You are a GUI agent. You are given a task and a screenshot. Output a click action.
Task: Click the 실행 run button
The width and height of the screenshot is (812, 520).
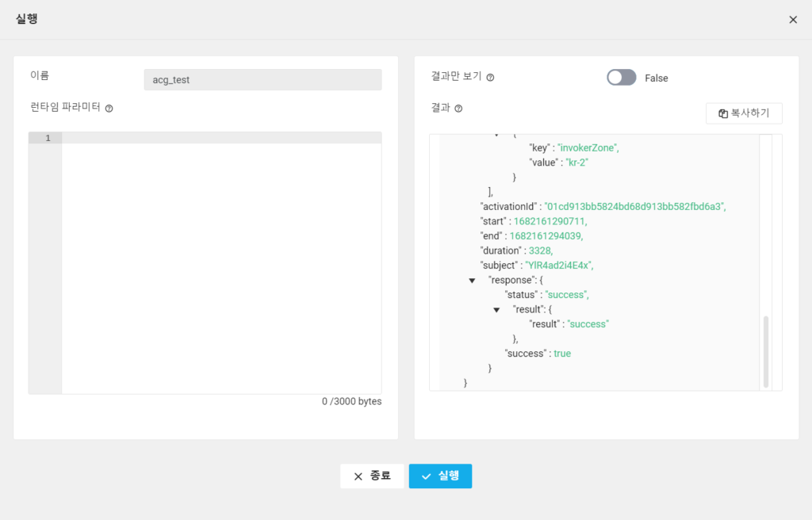coord(440,476)
